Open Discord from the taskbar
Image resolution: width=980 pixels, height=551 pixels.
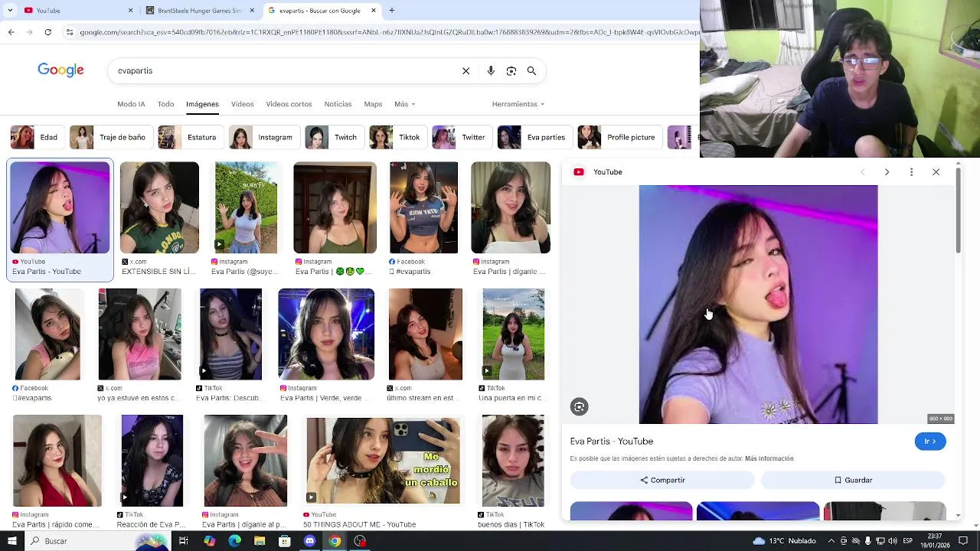(309, 541)
